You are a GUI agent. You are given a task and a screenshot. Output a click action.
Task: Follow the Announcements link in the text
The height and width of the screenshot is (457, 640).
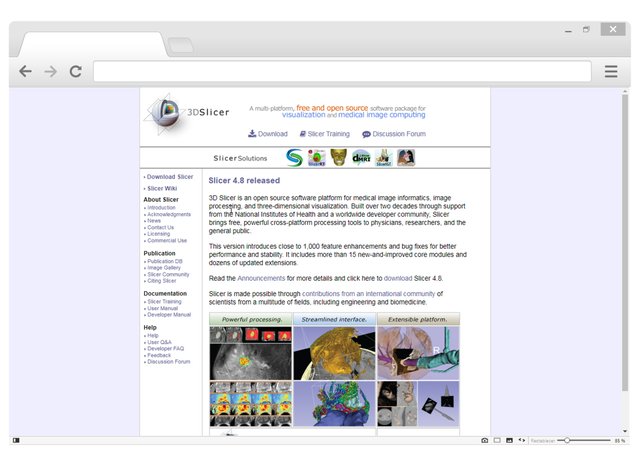[x=261, y=278]
